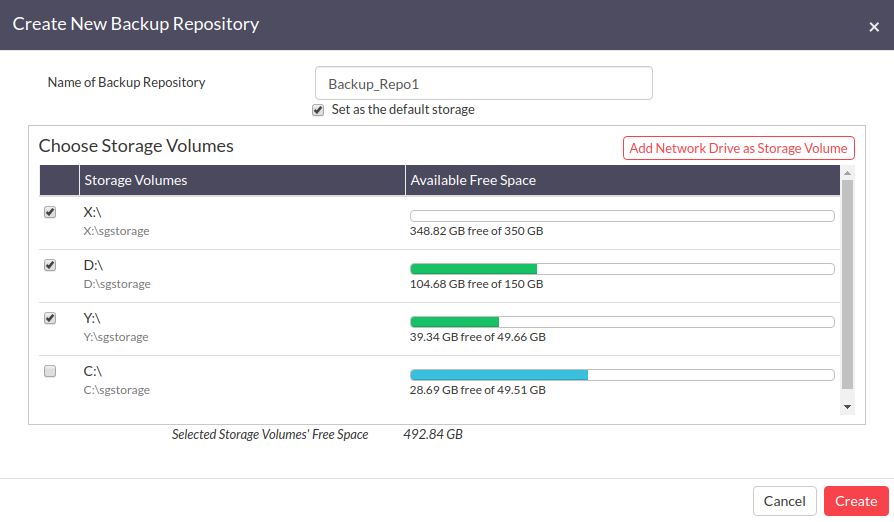Uncheck the D:\ storage volume checkbox
The height and width of the screenshot is (522, 894).
point(50,265)
